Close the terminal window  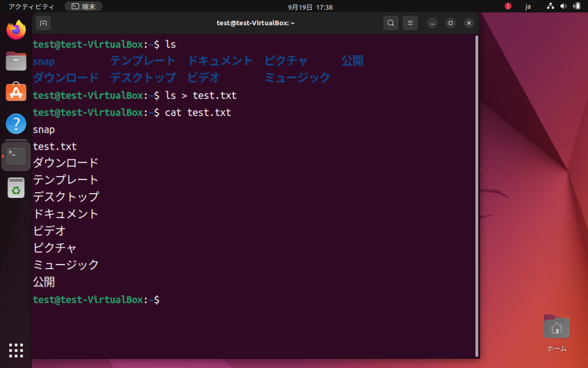pos(469,23)
